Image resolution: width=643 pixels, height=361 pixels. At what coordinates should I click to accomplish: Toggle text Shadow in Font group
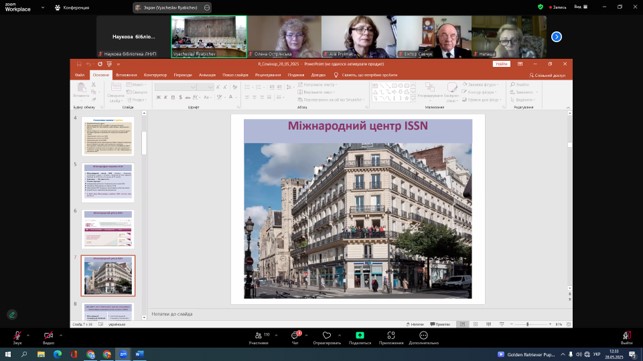click(x=180, y=98)
